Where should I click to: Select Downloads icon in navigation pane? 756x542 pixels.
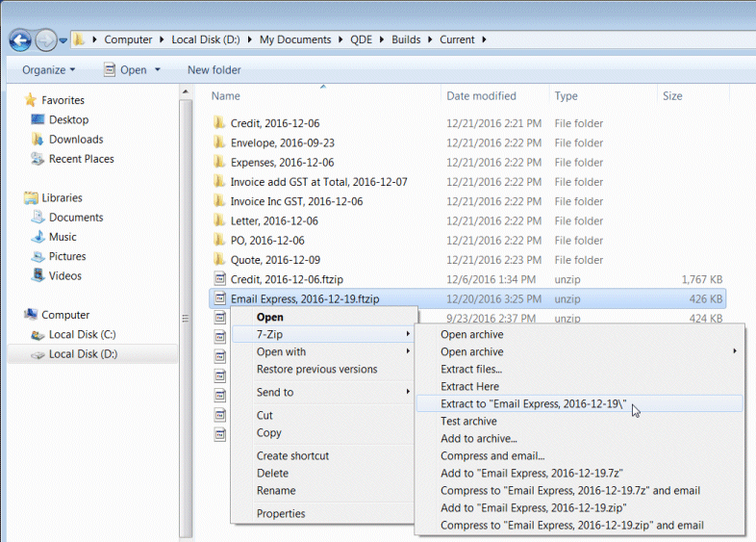(38, 139)
